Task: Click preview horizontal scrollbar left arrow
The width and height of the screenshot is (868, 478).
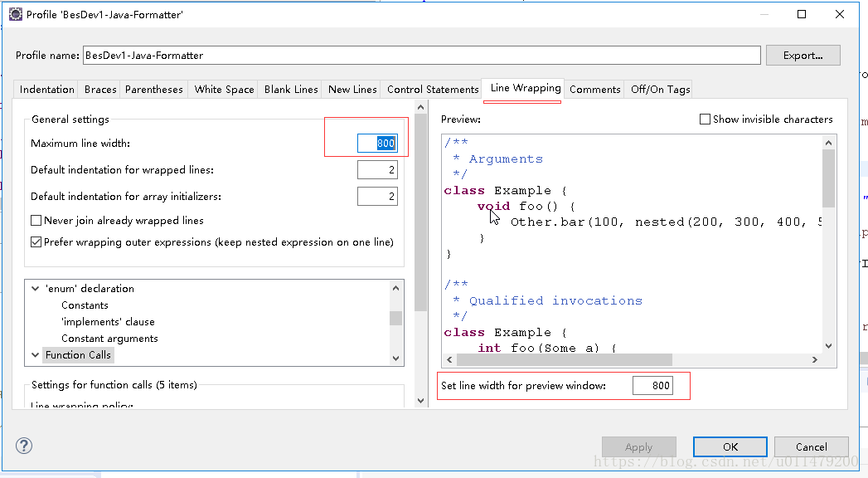Action: click(x=449, y=359)
